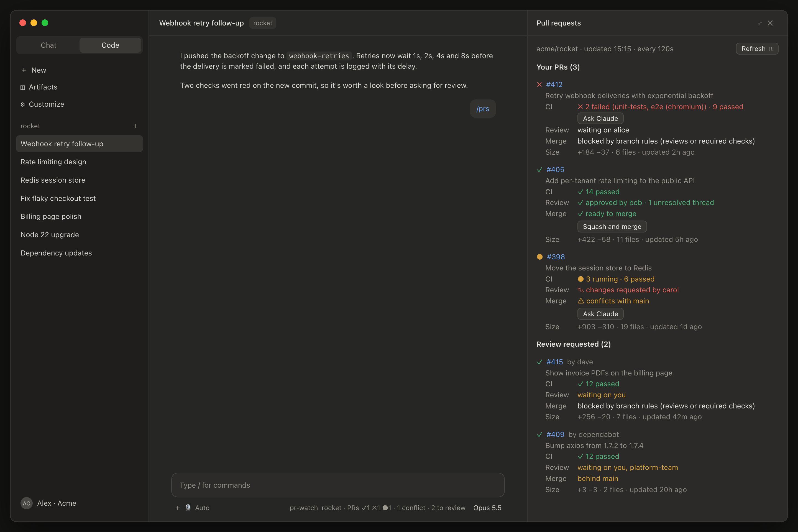Image resolution: width=798 pixels, height=532 pixels.
Task: Open the Opus 5.5 model selector
Action: [487, 508]
